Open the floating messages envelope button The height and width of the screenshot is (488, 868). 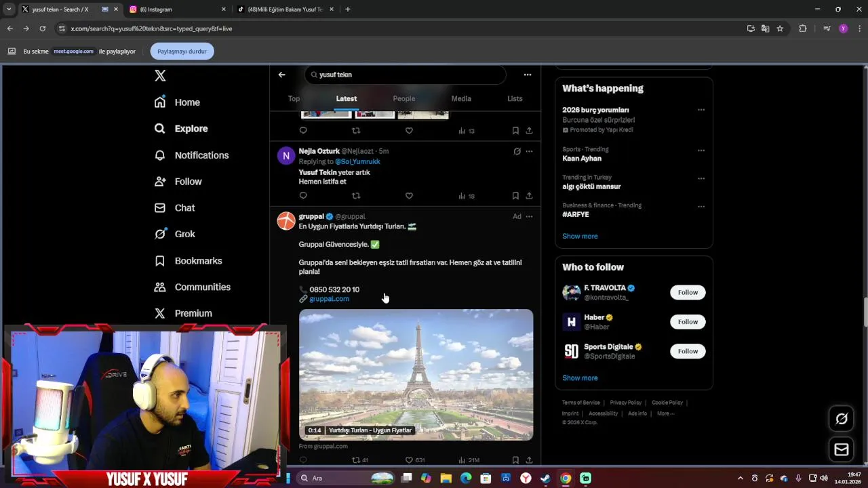point(842,449)
